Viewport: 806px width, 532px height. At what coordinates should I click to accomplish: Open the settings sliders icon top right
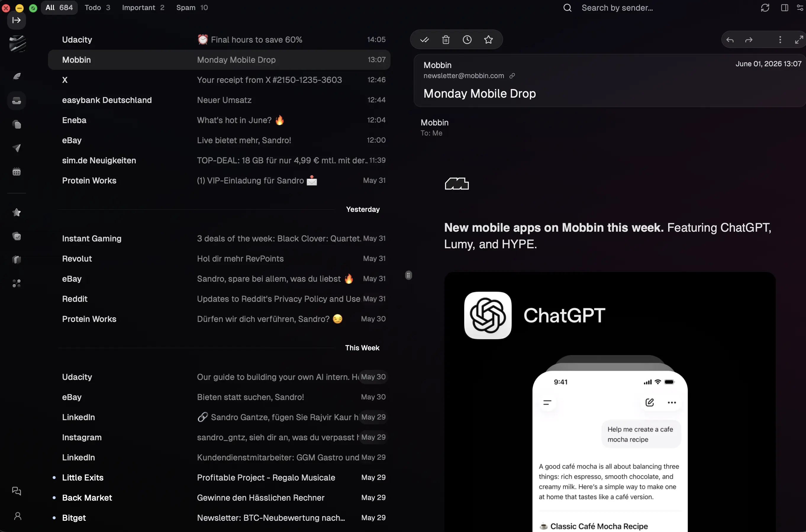click(x=800, y=8)
